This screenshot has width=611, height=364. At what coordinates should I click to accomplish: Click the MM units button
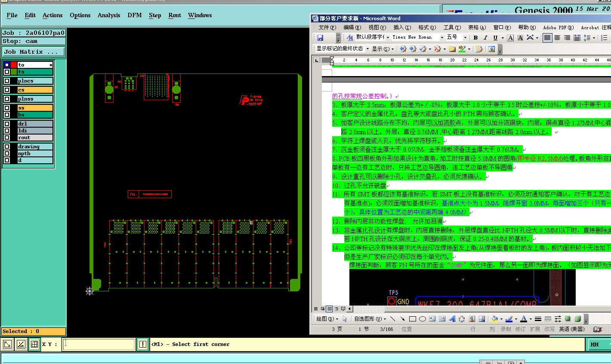pyautogui.click(x=595, y=344)
